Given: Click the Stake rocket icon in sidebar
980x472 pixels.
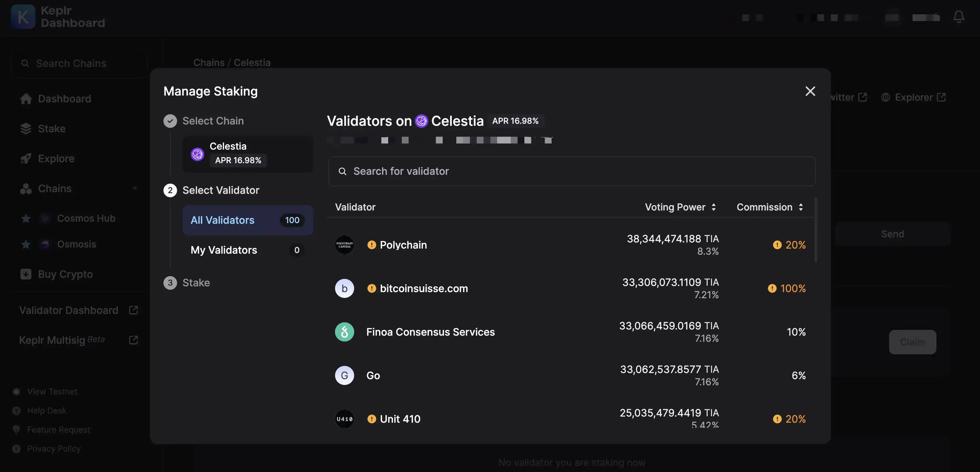Looking at the screenshot, I should pos(26,129).
